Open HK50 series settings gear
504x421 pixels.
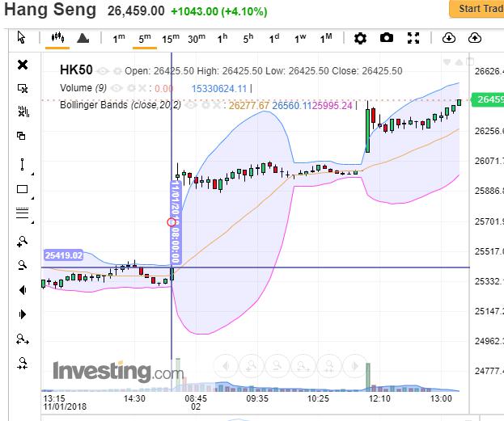(117, 70)
